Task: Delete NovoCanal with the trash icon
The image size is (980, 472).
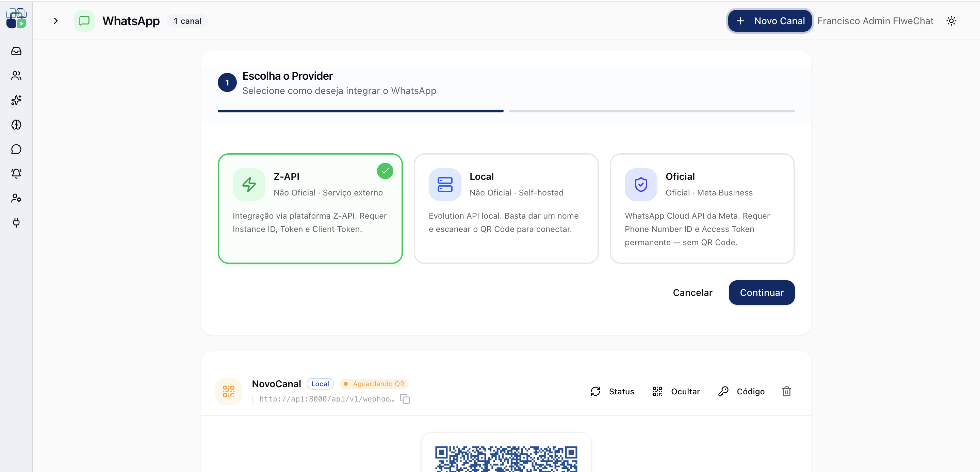Action: pyautogui.click(x=786, y=391)
